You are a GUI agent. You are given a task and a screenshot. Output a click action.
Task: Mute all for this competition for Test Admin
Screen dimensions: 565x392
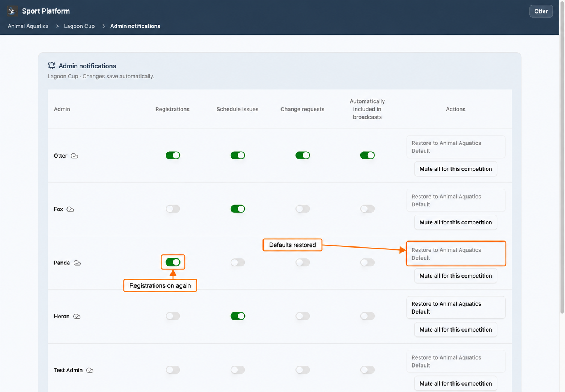[x=456, y=383]
